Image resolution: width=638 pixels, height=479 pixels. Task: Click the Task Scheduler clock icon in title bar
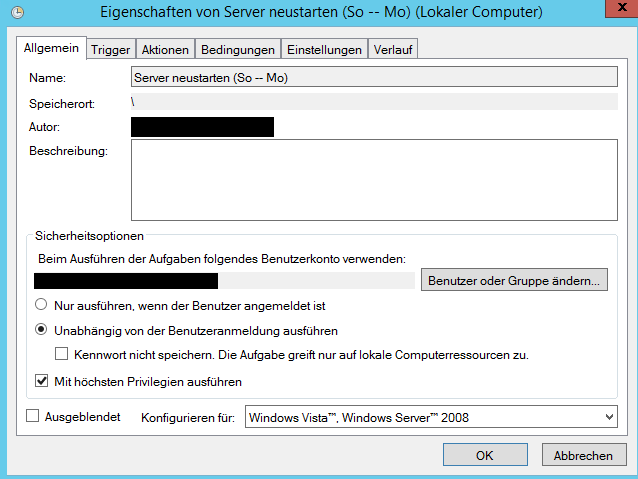(17, 13)
